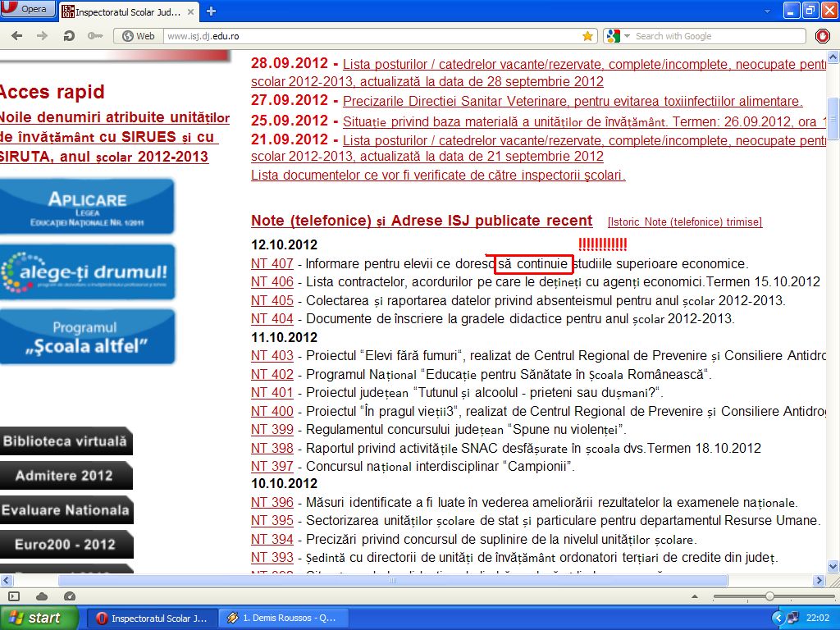The width and height of the screenshot is (840, 630).
Task: Open the Opera main menu button
Action: 28,10
